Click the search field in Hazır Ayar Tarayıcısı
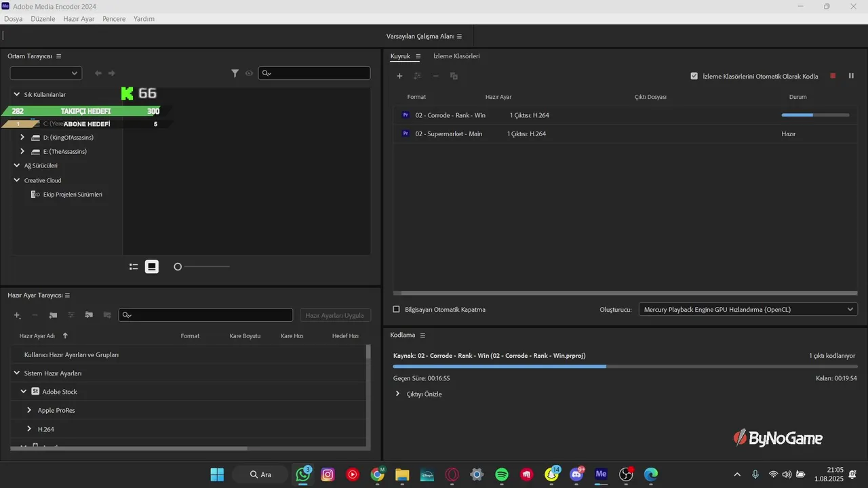The height and width of the screenshot is (488, 868). 205,315
